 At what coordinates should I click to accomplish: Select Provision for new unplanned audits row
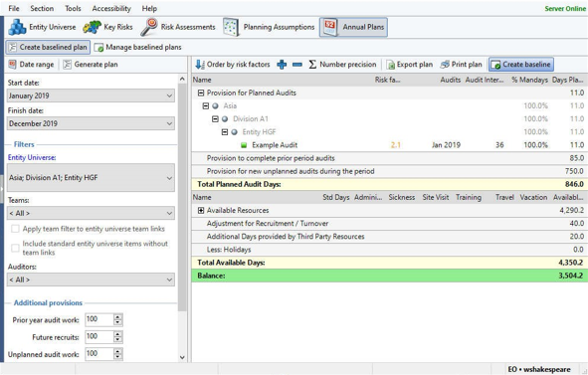pos(389,171)
